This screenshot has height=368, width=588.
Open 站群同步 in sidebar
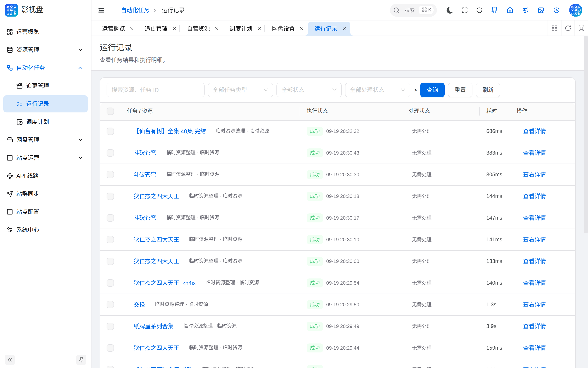pyautogui.click(x=46, y=194)
